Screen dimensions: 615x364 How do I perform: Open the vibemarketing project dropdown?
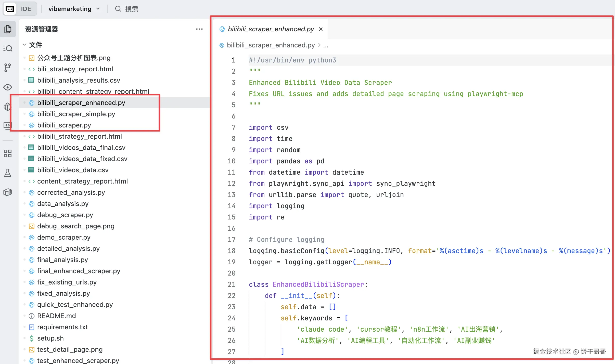pos(74,9)
